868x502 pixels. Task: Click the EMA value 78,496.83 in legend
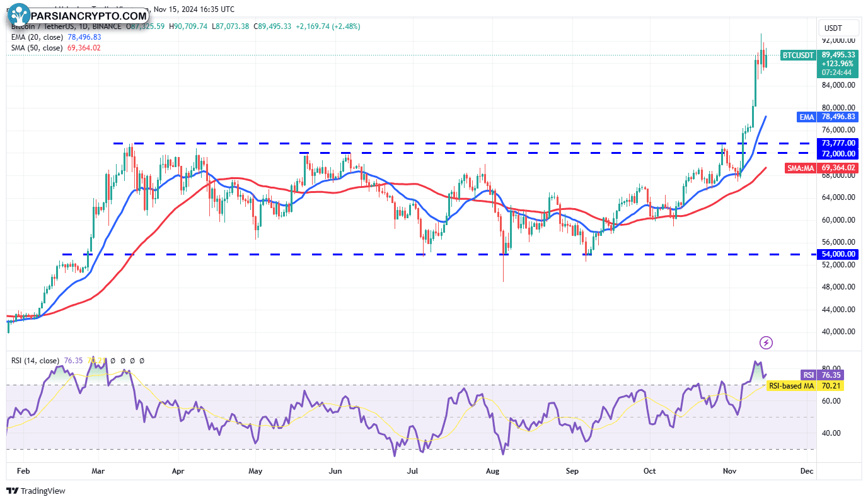coord(84,37)
